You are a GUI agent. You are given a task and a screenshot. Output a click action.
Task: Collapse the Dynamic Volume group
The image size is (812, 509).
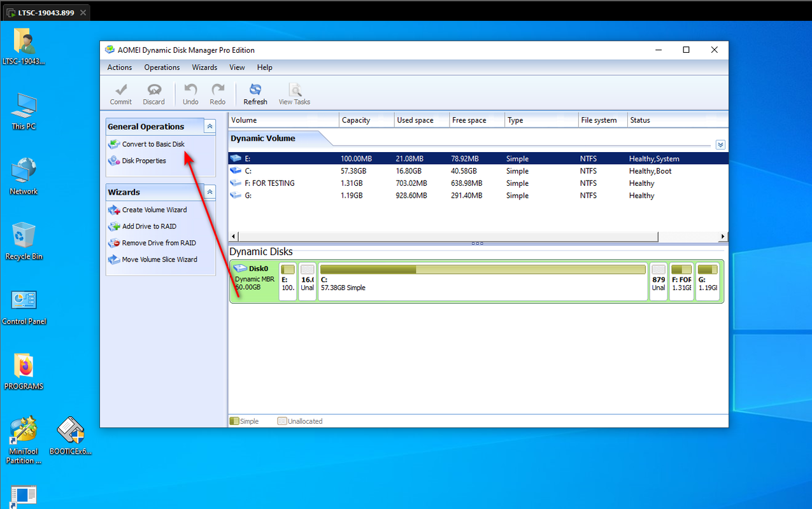720,145
